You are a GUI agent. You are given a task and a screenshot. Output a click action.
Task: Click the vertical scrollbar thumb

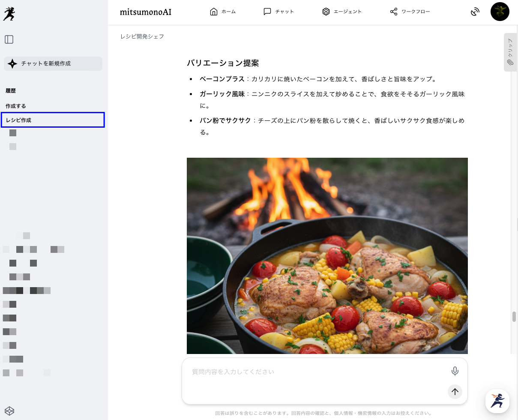coord(514,317)
